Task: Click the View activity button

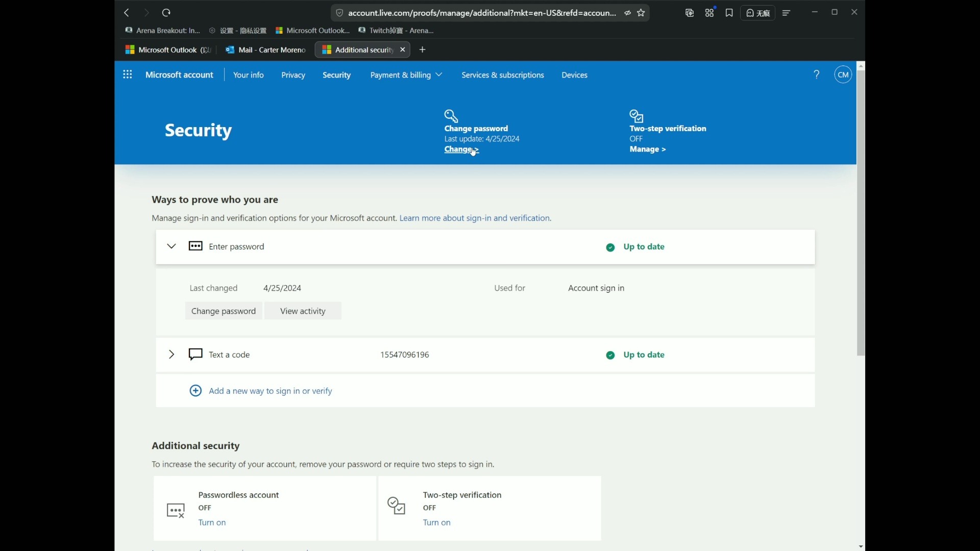Action: 303,311
